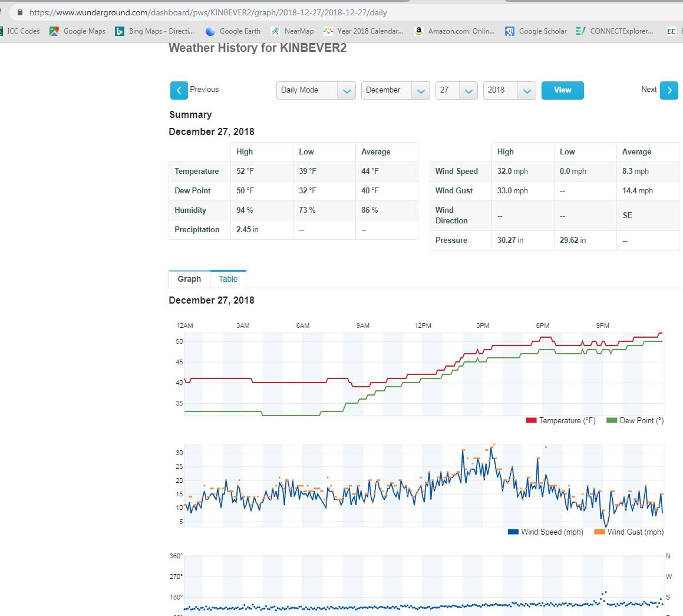Open the Bing Maps bookmark
This screenshot has height=616, width=683.
click(x=154, y=31)
